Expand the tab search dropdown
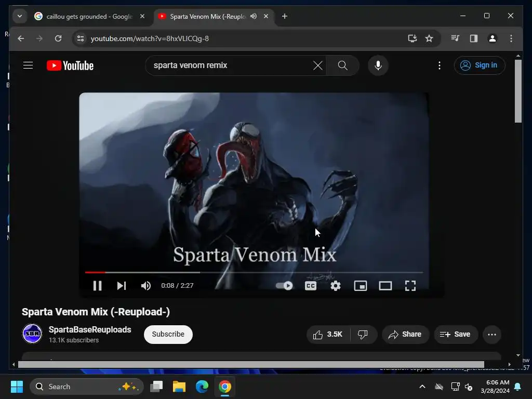 [20, 16]
